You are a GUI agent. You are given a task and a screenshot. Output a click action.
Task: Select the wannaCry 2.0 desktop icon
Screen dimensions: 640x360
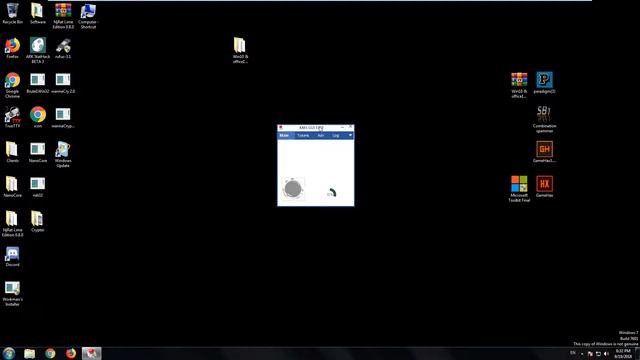(x=63, y=83)
